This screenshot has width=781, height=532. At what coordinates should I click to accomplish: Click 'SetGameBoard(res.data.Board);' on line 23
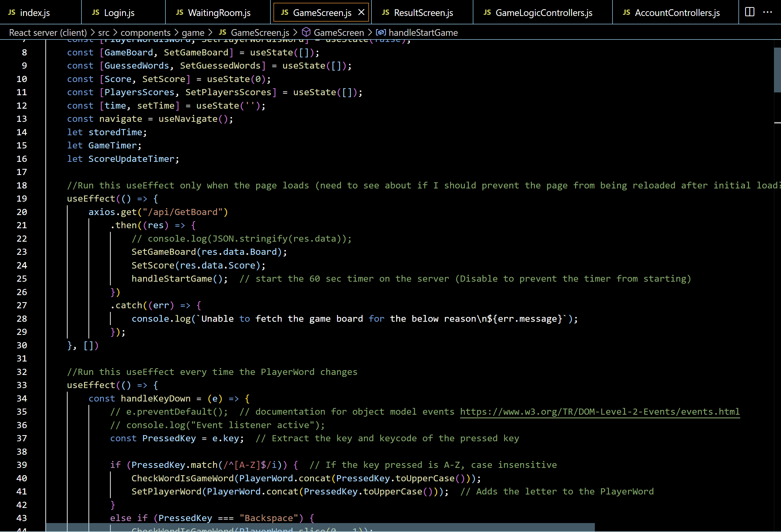[x=209, y=252]
